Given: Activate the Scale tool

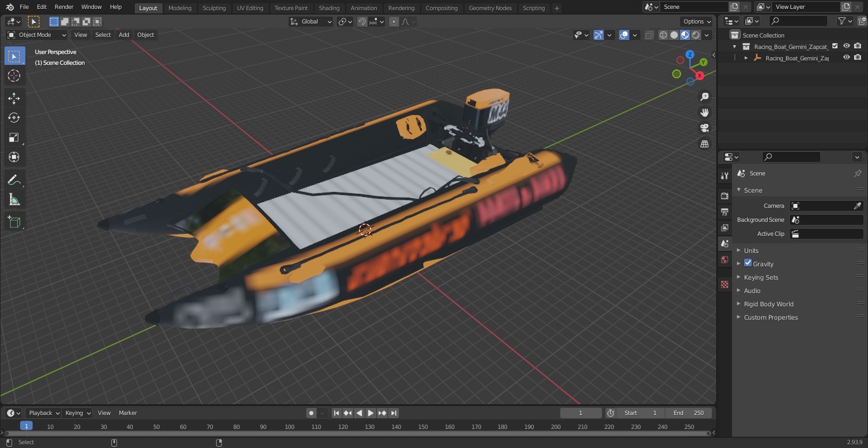Looking at the screenshot, I should point(14,137).
